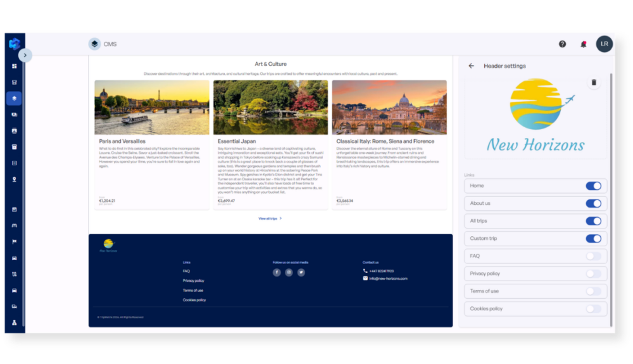
Task: Open the notifications bell
Action: click(584, 44)
